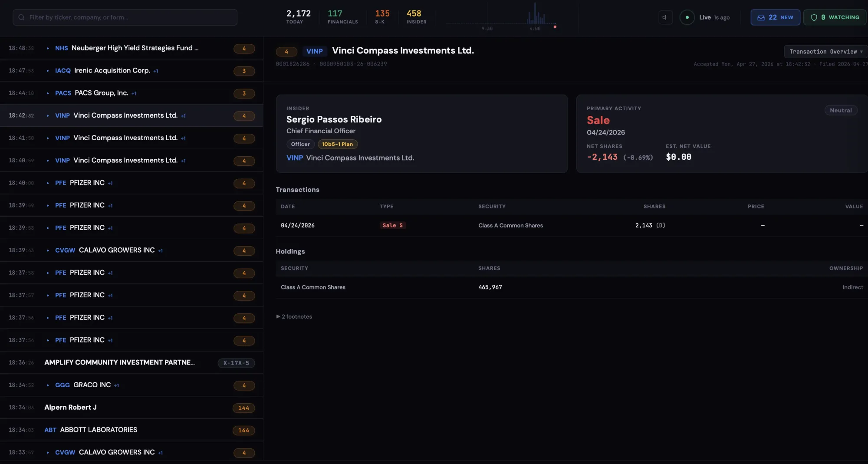Click the -2,143 net shares figure
The image size is (868, 464).
(602, 157)
